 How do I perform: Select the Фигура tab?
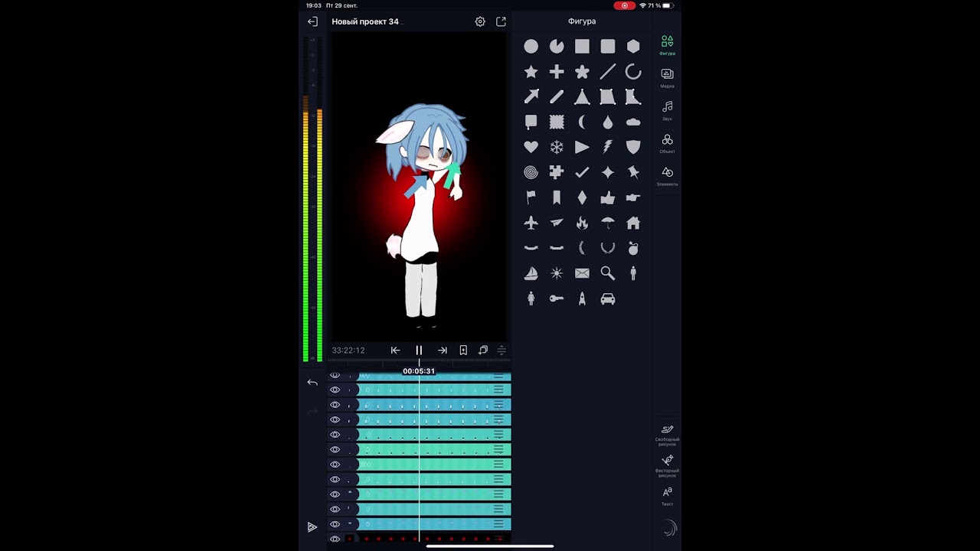668,44
